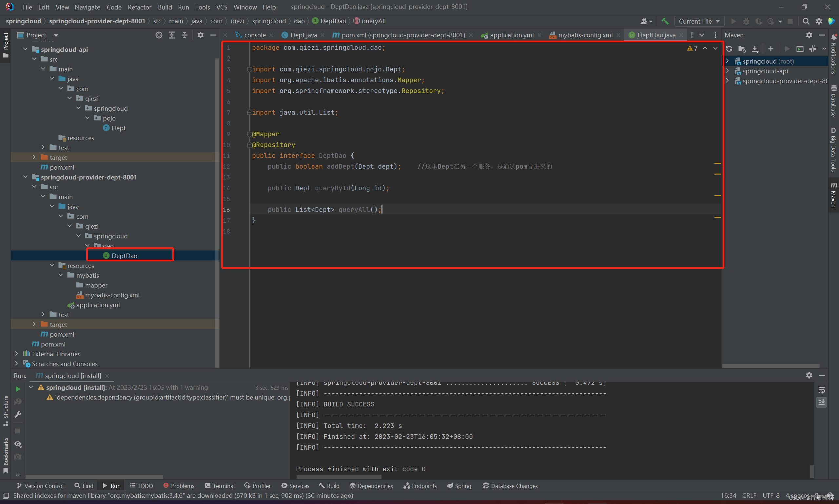Select Dept class in project tree
Screen dimensions: 839x504
click(118, 128)
